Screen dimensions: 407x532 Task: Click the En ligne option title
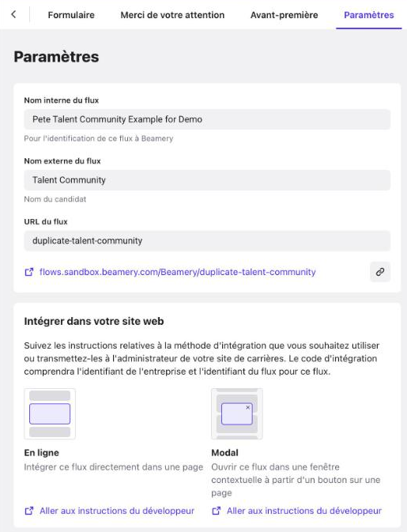pos(41,453)
